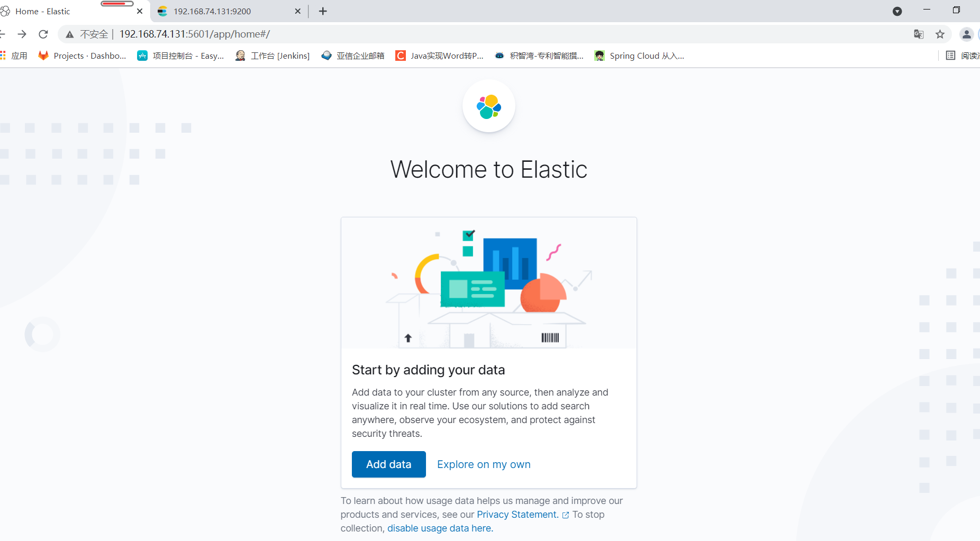Choose Explore on my own
Viewport: 980px width, 541px height.
click(x=484, y=464)
